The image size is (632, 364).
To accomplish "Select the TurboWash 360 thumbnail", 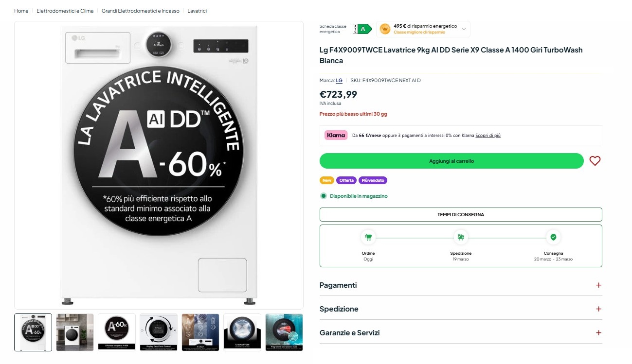I will click(x=242, y=332).
